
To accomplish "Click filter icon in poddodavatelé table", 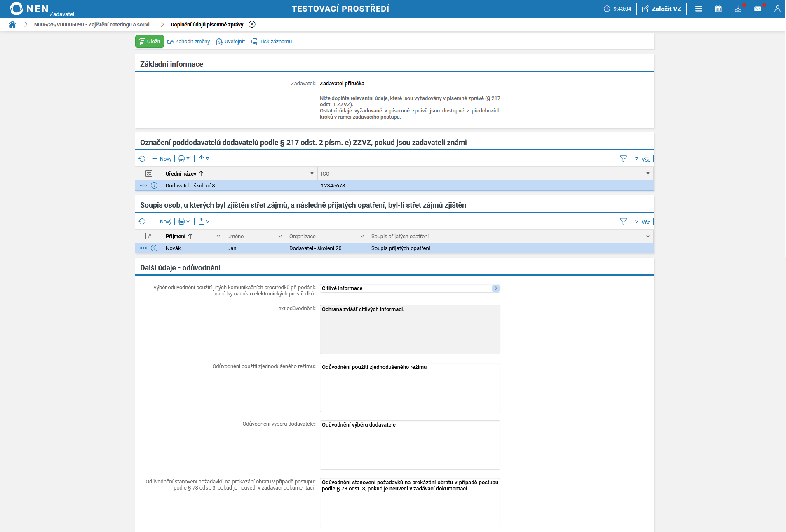I will [x=624, y=159].
